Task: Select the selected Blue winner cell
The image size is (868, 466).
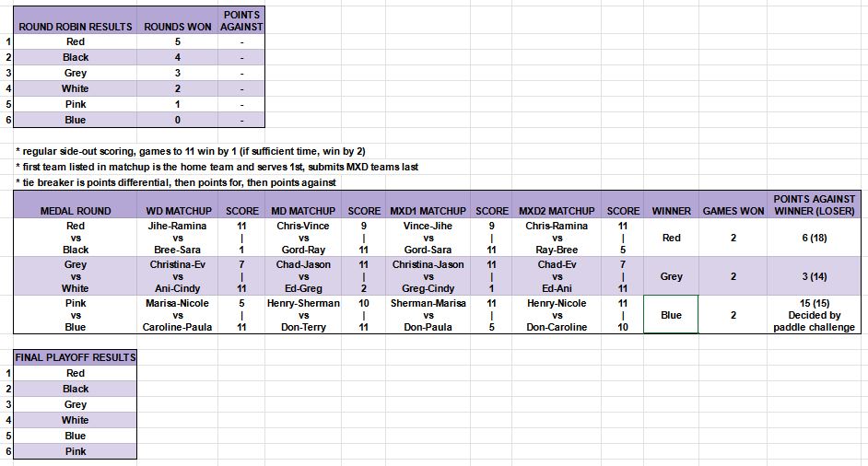Action: 671,314
